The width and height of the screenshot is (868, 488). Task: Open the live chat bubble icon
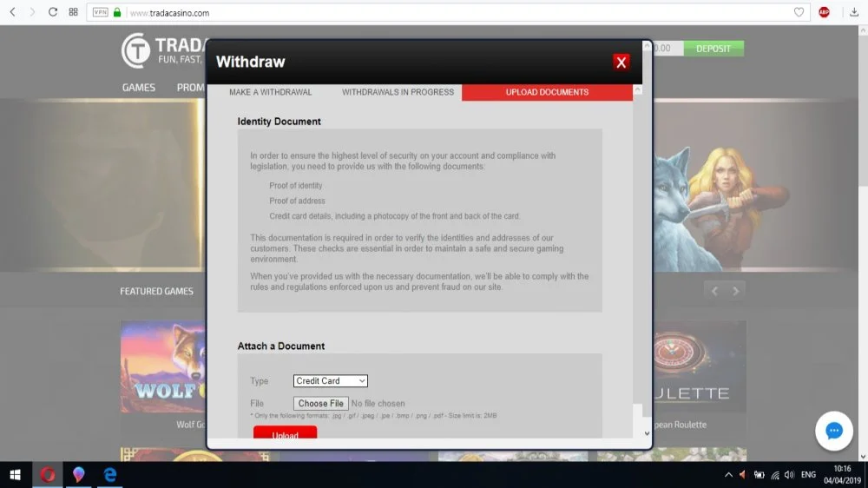(x=833, y=431)
